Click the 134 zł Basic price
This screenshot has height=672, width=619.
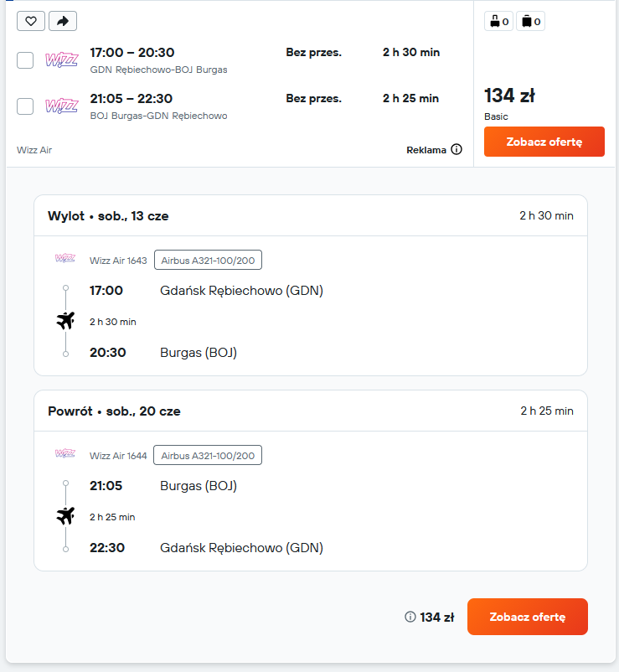(x=509, y=96)
